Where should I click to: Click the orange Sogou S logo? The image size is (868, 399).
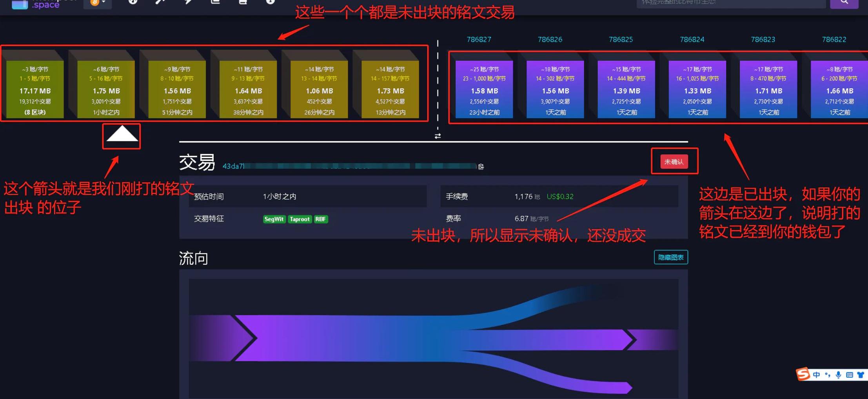803,374
